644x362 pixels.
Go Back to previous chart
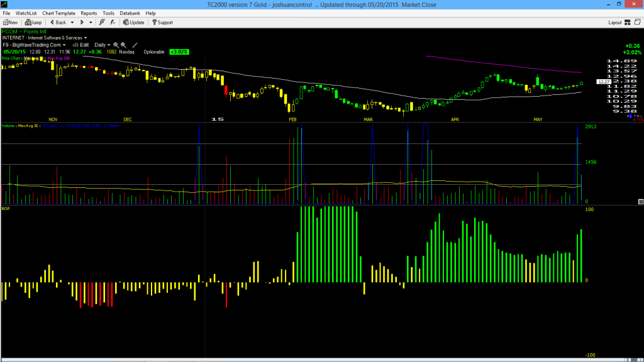click(x=58, y=23)
